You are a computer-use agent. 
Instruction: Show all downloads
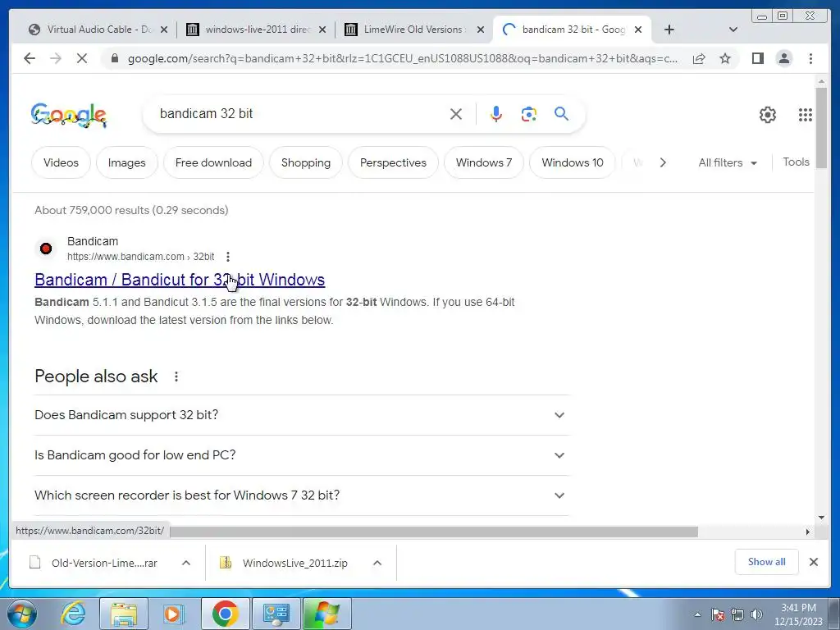coord(767,562)
